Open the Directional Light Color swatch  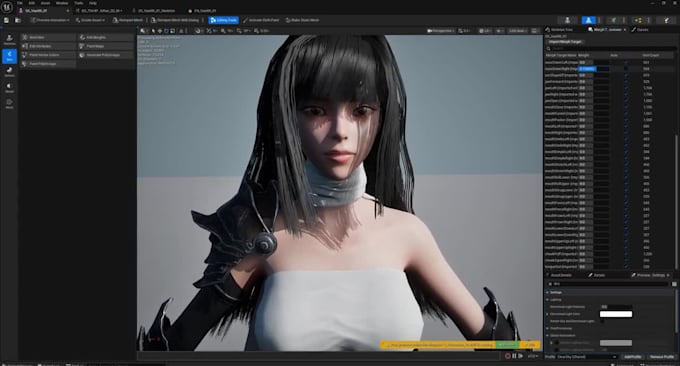[616, 314]
